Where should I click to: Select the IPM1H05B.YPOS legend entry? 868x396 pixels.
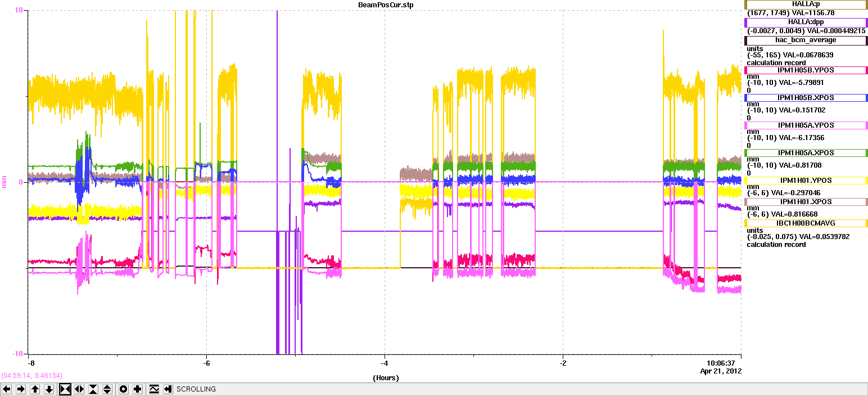click(x=806, y=70)
